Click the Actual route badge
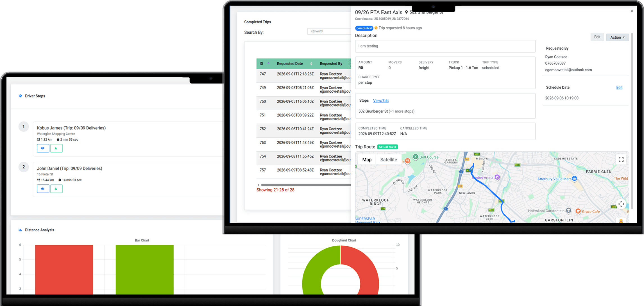Screen dimensions: 644x306 pyautogui.click(x=387, y=147)
